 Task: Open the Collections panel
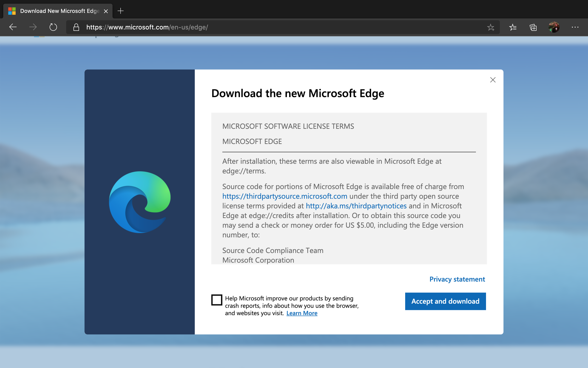click(x=533, y=27)
